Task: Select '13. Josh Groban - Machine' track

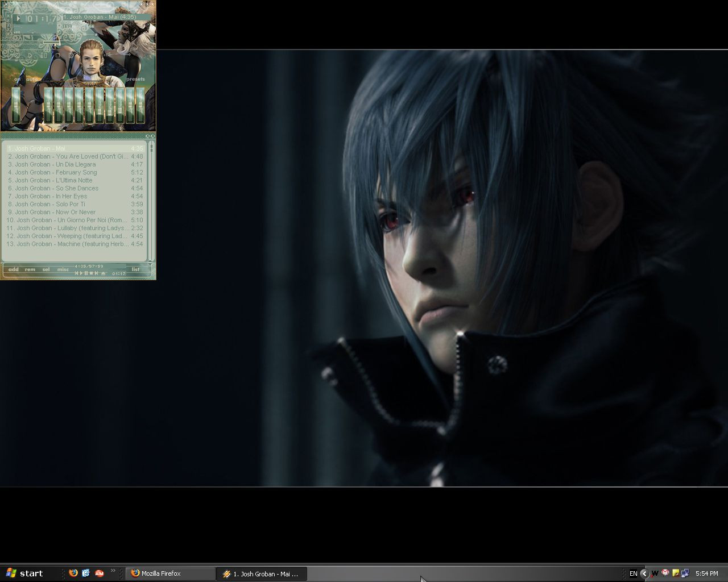Action: pyautogui.click(x=75, y=244)
